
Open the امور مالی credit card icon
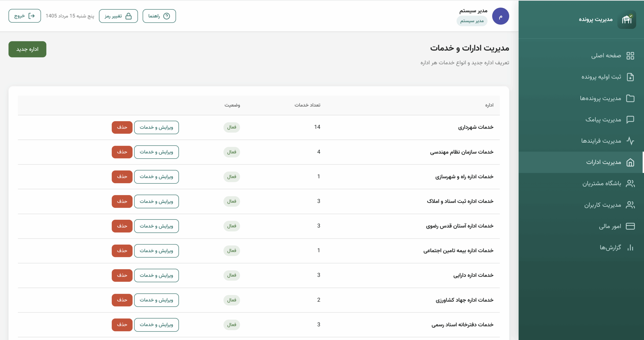[630, 226]
